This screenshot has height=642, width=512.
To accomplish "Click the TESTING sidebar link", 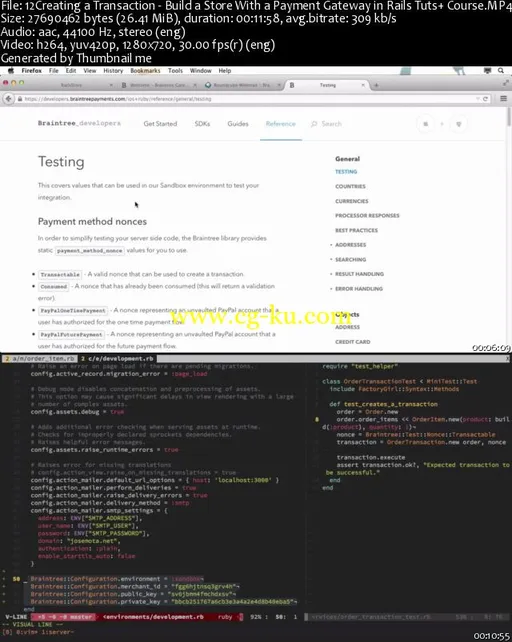I will [346, 172].
